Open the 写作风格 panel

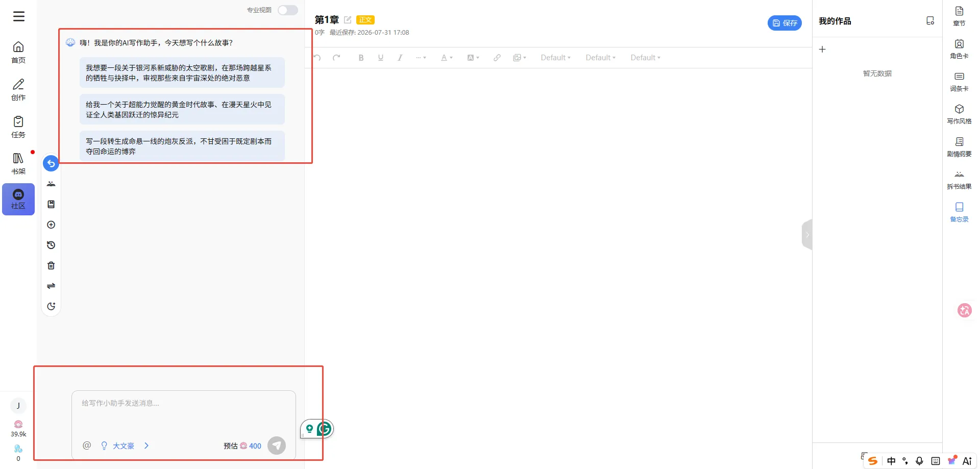(959, 114)
